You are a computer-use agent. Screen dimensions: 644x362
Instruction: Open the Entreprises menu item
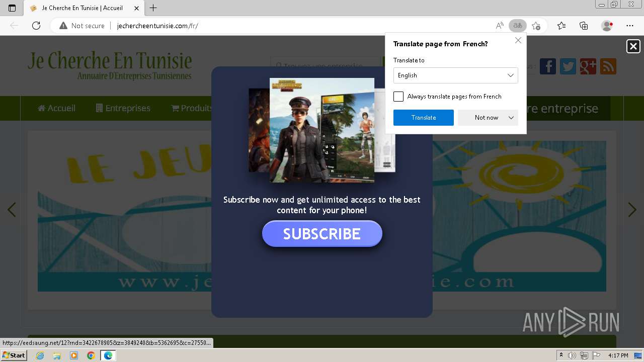(123, 108)
